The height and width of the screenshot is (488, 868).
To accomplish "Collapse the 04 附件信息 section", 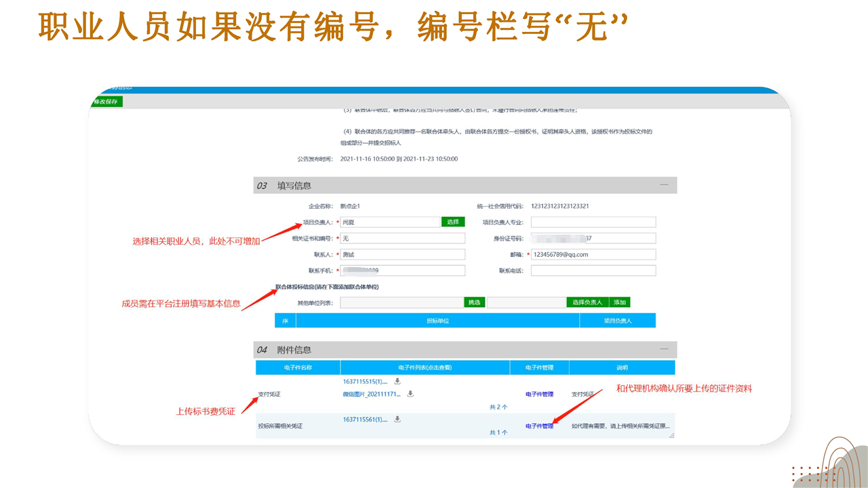I will [664, 350].
